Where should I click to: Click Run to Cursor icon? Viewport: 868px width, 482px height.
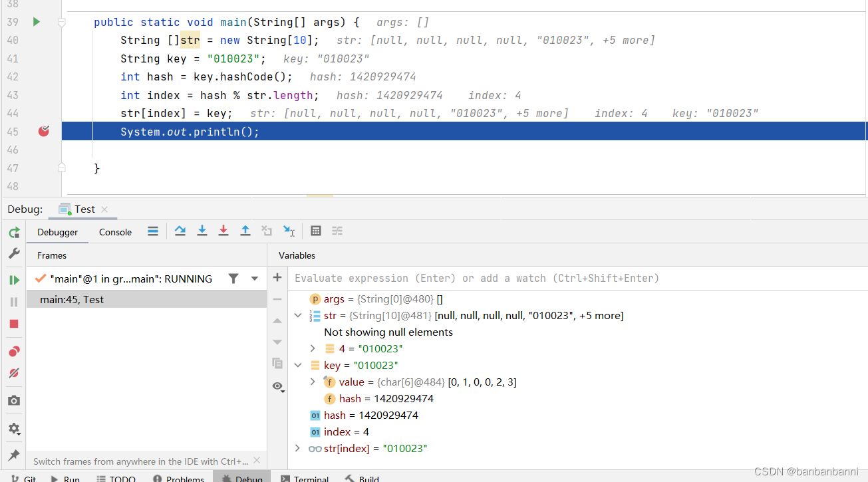click(289, 231)
